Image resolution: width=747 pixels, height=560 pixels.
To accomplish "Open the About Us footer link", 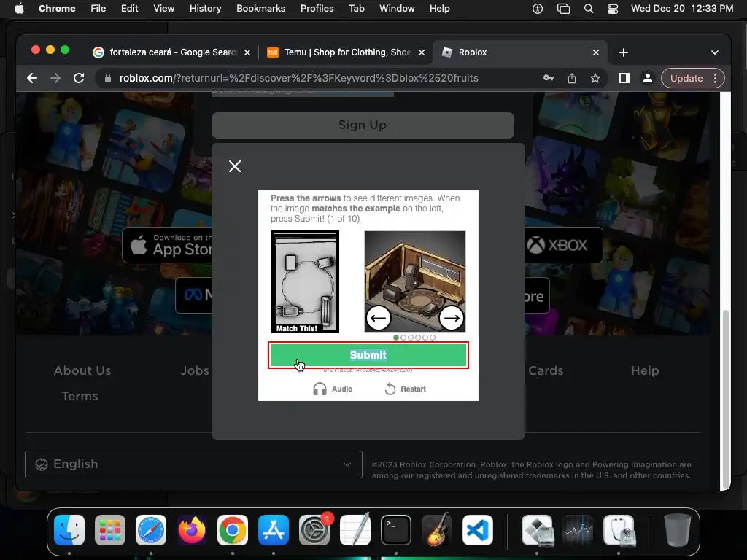I will coord(82,370).
